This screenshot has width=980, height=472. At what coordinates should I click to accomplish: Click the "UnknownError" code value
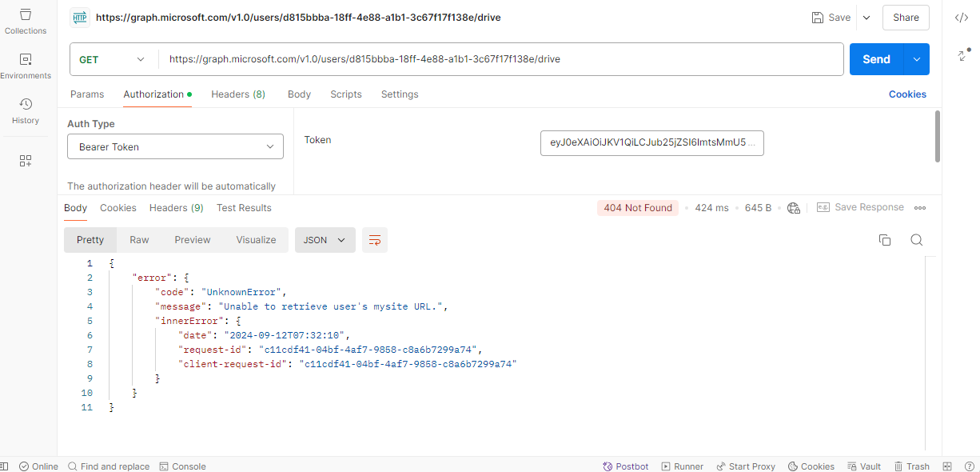pyautogui.click(x=243, y=292)
